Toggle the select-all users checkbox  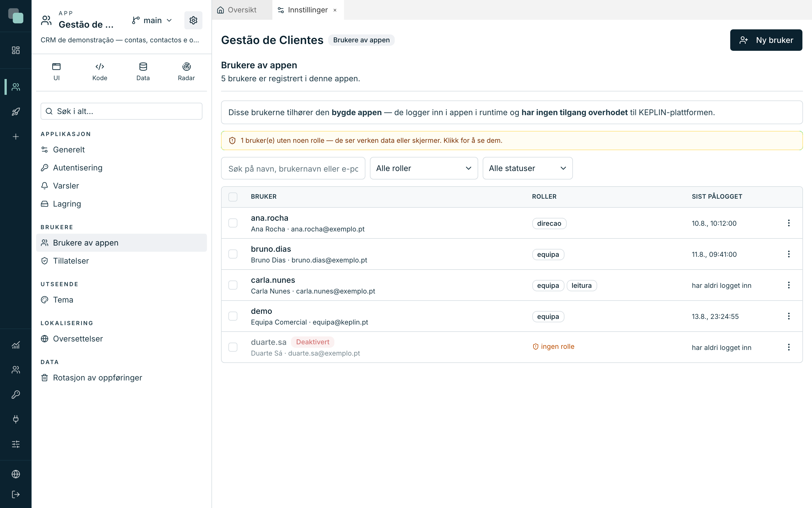233,197
